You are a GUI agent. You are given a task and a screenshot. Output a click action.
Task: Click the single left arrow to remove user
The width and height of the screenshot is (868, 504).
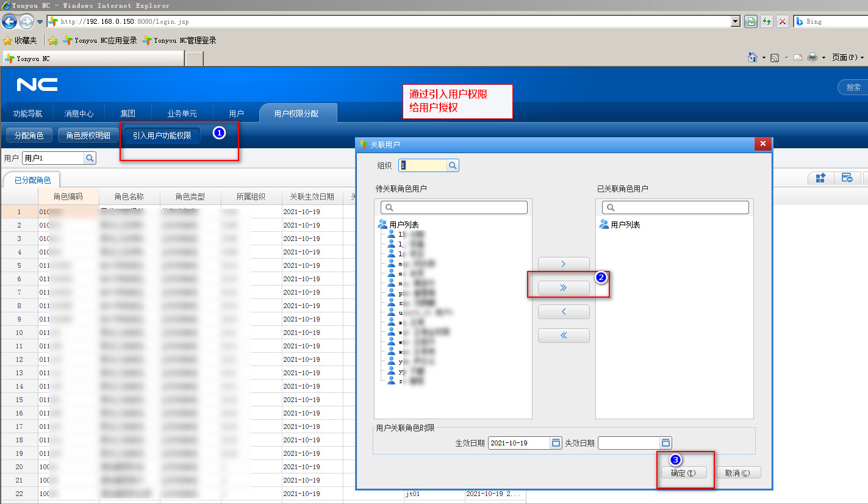click(563, 312)
